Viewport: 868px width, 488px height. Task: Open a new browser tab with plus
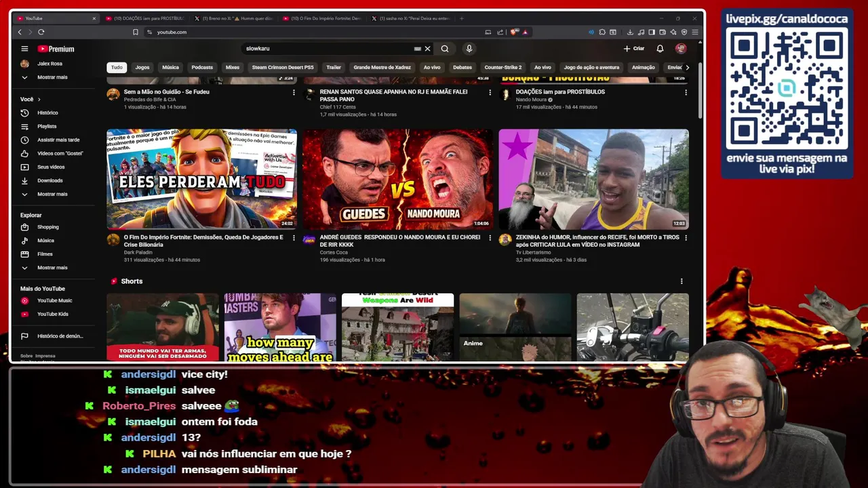pyautogui.click(x=461, y=18)
